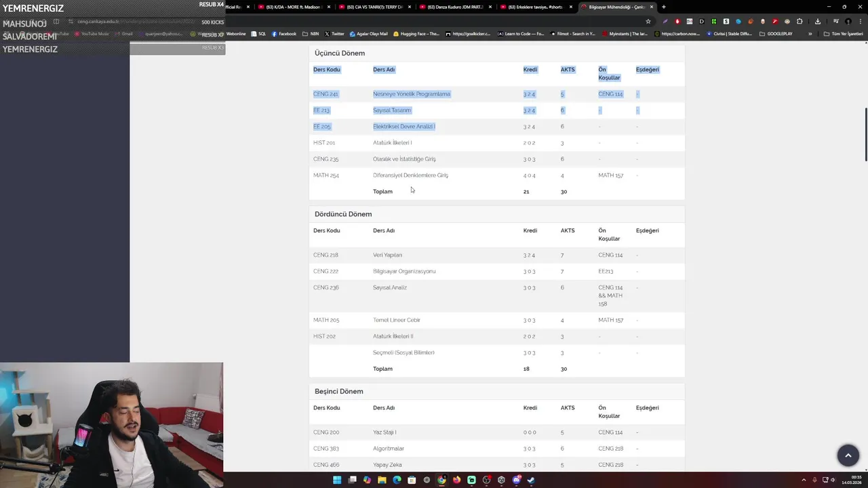Open Task View on taskbar
The image size is (868, 488).
[352, 480]
